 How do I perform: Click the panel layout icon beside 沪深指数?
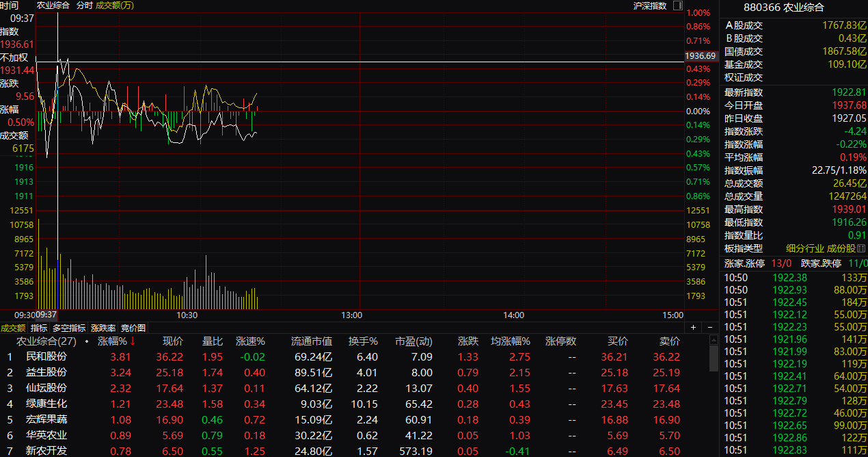tap(677, 5)
